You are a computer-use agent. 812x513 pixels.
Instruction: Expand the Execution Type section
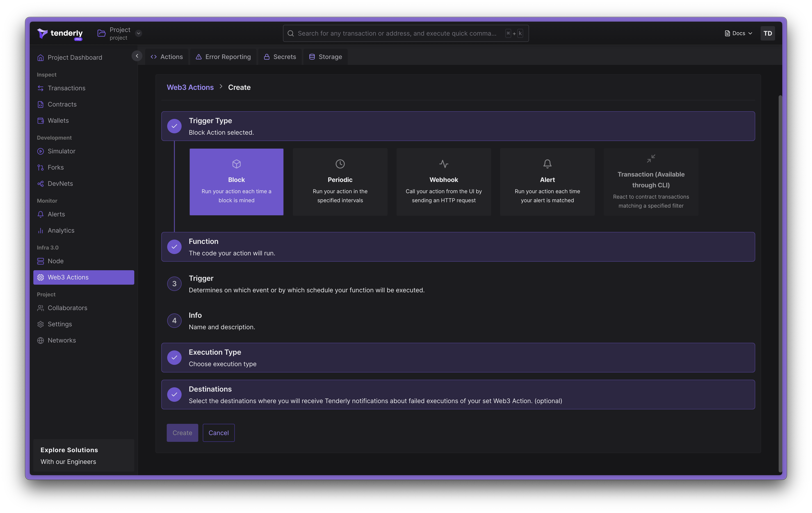pyautogui.click(x=458, y=358)
